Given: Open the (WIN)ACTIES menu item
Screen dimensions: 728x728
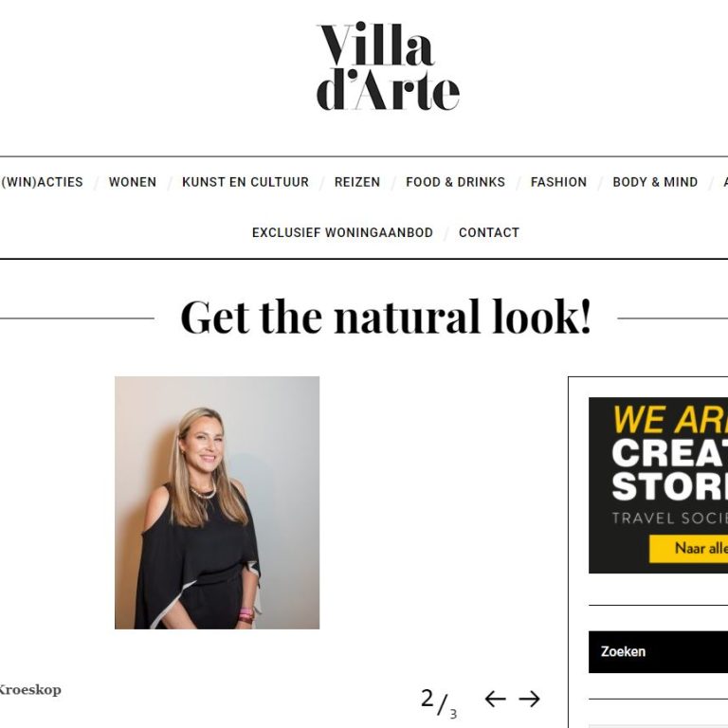Looking at the screenshot, I should [x=42, y=182].
